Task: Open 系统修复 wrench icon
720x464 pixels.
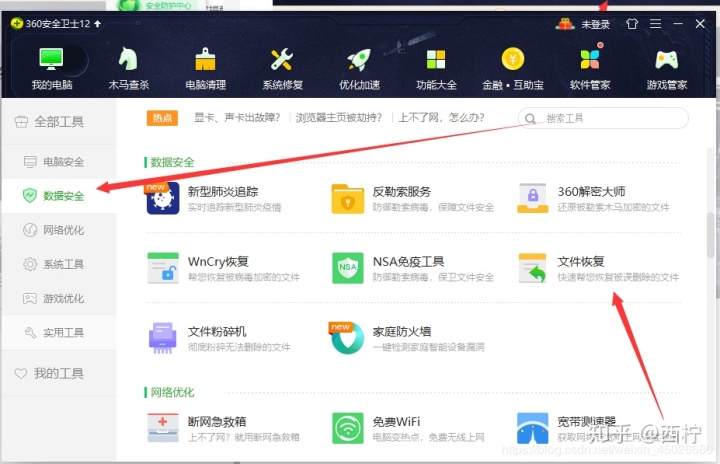Action: coord(282,59)
